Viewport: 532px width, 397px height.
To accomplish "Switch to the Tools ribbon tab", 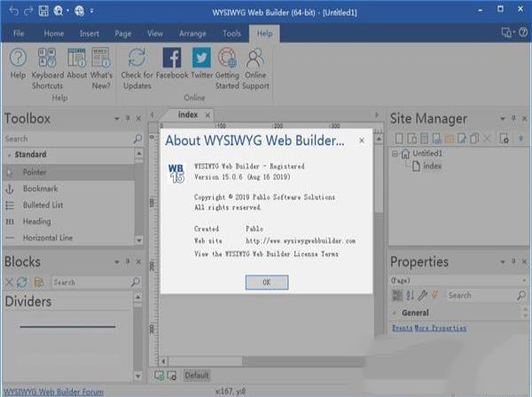I will 231,34.
